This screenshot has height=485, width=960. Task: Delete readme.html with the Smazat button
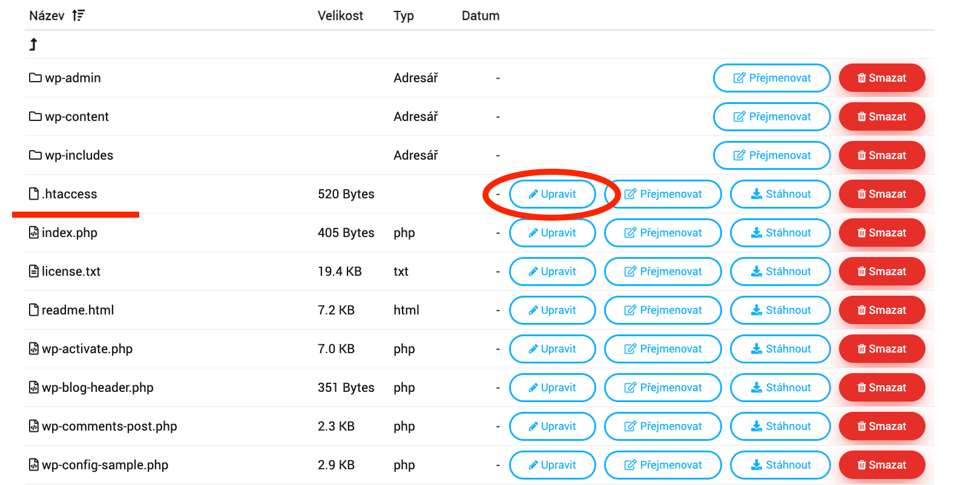coord(882,310)
